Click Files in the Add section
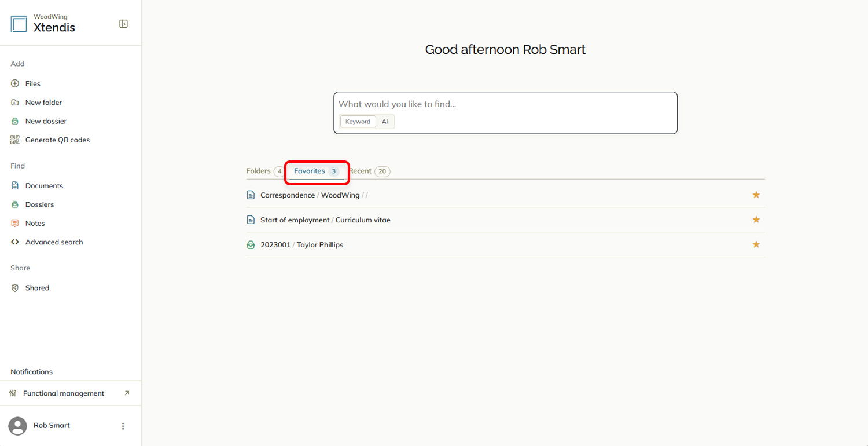The height and width of the screenshot is (446, 868). coord(33,84)
